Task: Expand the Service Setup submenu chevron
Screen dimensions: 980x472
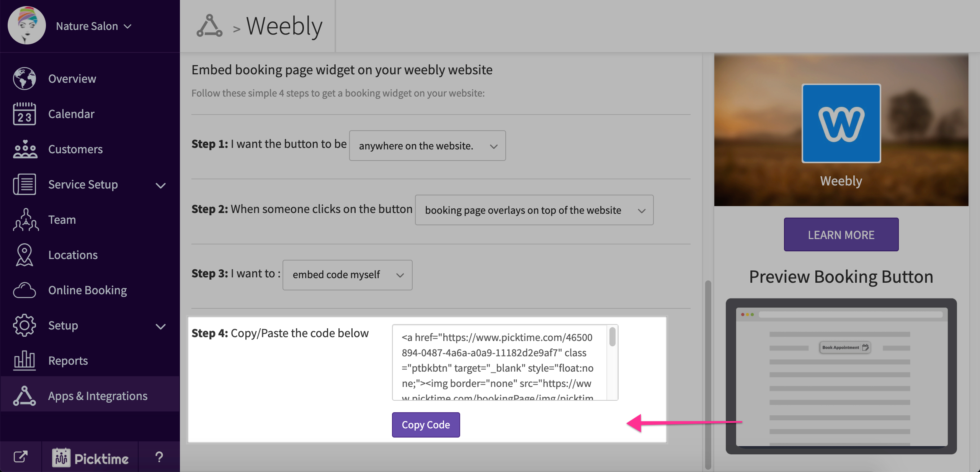Action: coord(161,185)
